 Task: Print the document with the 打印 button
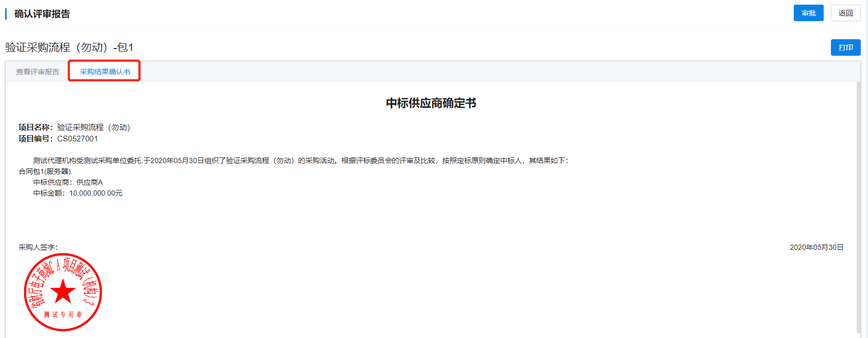coord(845,47)
